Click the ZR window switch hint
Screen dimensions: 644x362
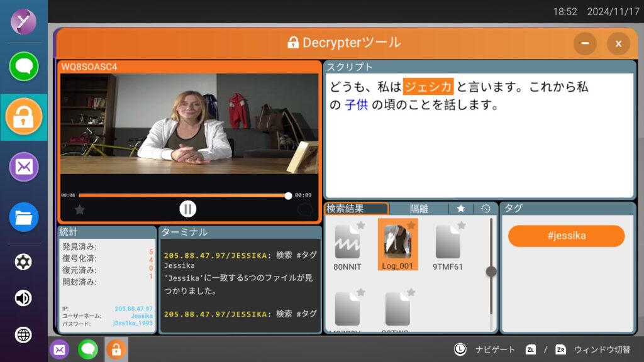[560, 349]
